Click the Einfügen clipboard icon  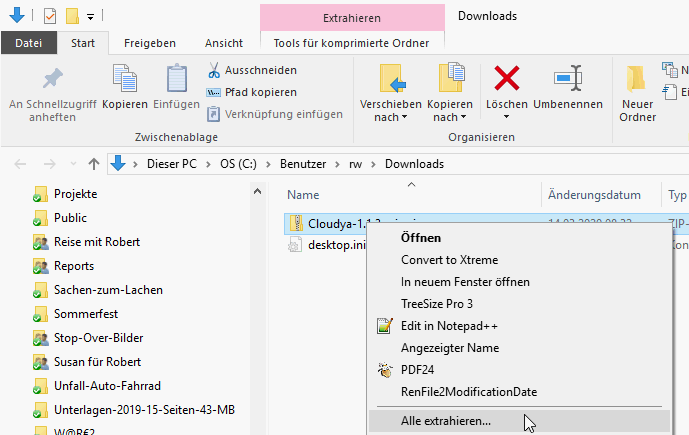176,80
